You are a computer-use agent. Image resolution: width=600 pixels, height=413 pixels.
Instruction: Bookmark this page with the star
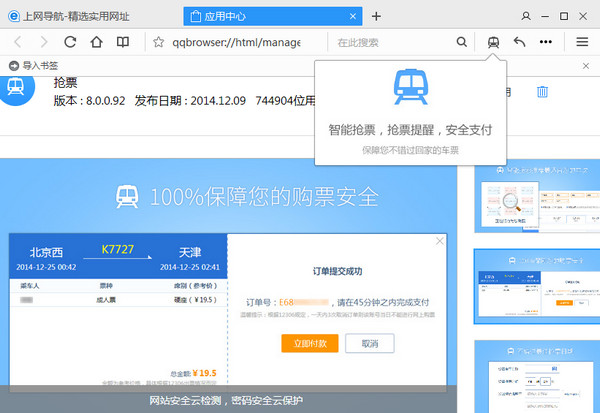click(x=158, y=42)
